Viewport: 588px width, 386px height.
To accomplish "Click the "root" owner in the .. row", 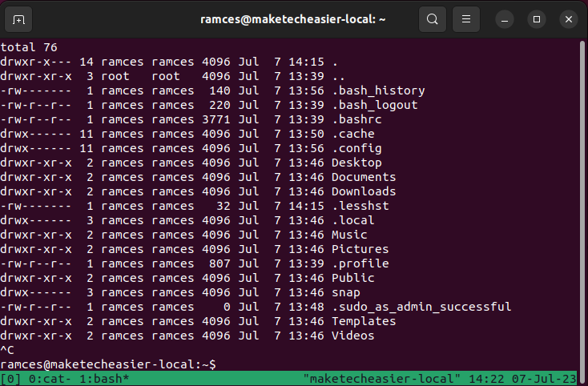I will [x=115, y=76].
